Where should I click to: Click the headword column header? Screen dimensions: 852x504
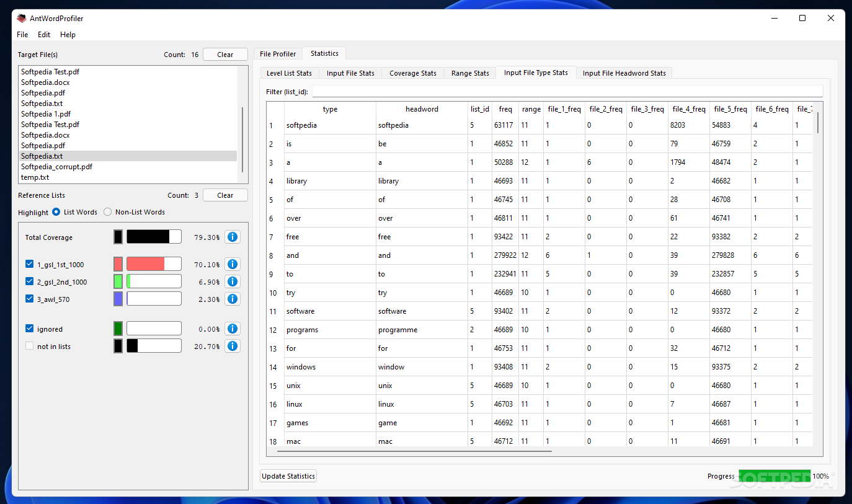(422, 109)
